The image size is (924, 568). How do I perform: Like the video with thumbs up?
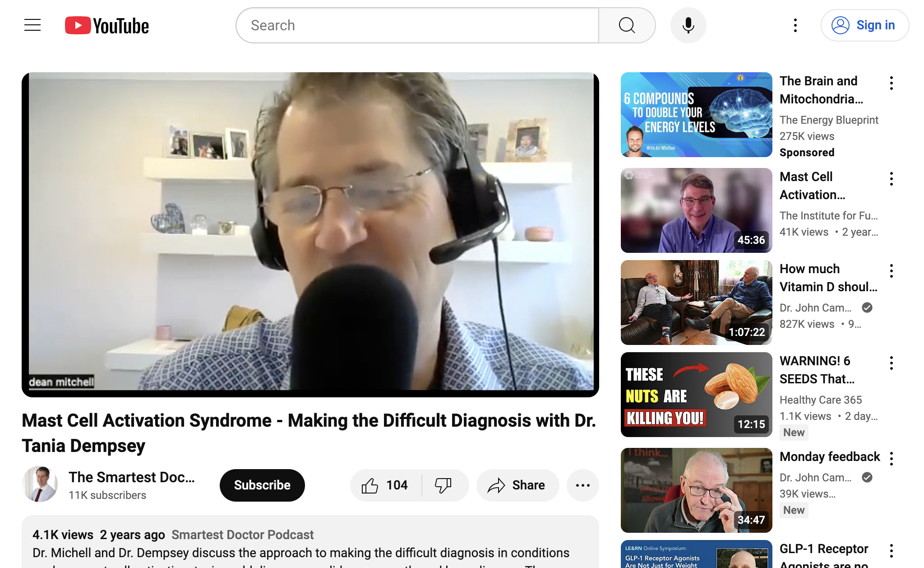386,485
